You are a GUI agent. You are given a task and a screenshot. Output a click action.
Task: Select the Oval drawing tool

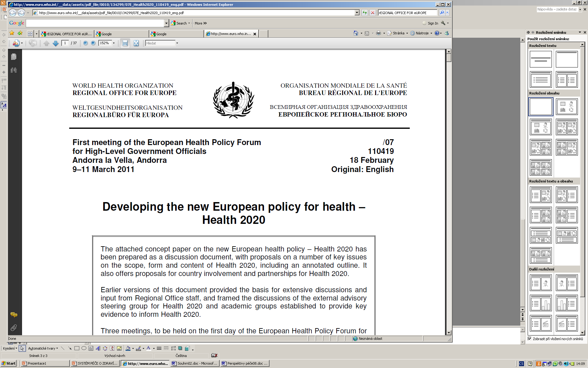point(84,348)
